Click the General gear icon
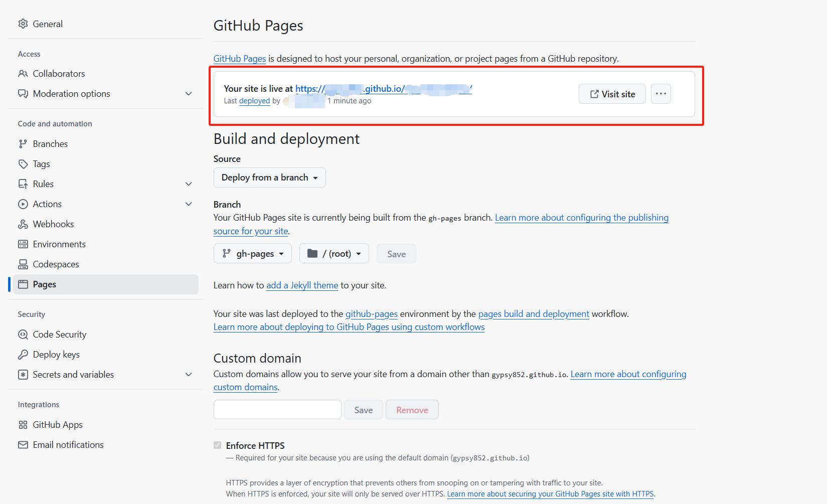 click(23, 24)
